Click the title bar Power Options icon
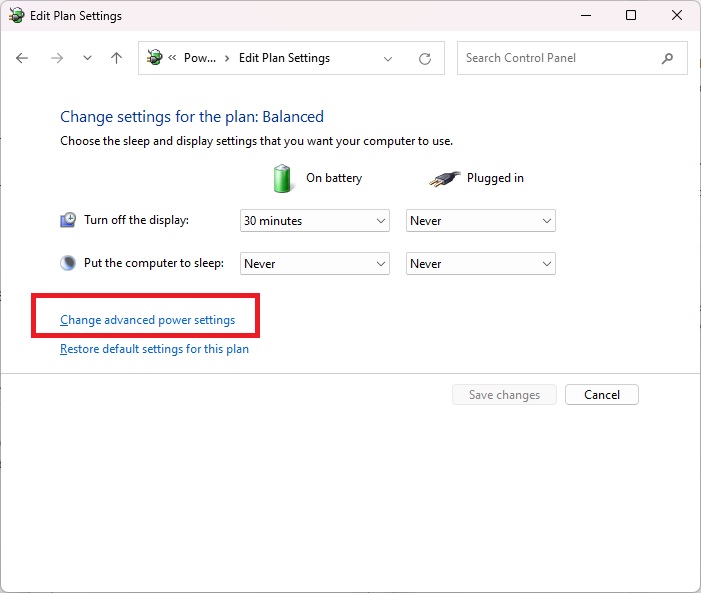The image size is (701, 593). pyautogui.click(x=17, y=16)
